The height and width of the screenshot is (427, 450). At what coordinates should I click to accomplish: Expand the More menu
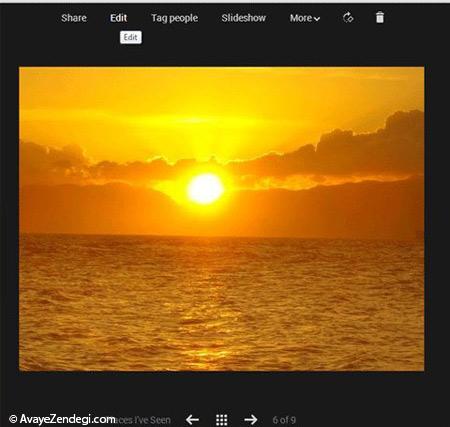click(x=305, y=18)
